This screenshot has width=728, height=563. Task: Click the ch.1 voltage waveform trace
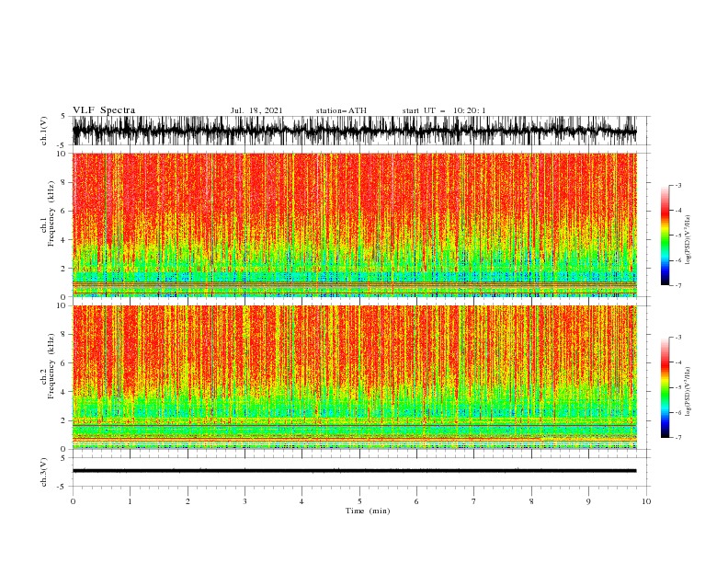[x=355, y=131]
